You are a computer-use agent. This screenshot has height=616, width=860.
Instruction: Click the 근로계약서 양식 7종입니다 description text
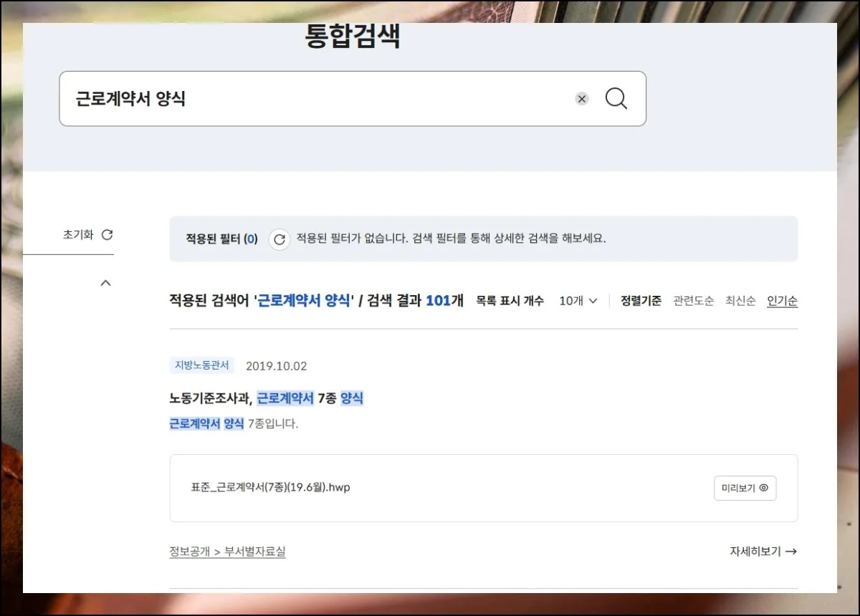[234, 423]
